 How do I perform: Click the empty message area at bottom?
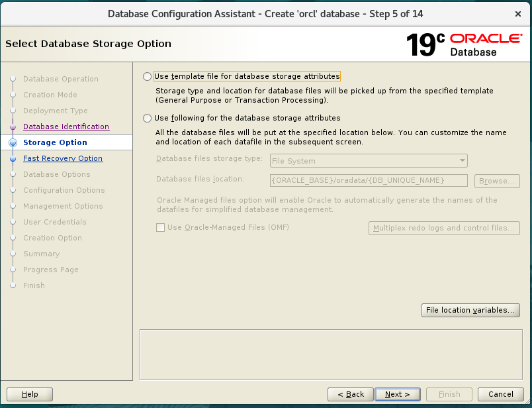tap(331, 354)
